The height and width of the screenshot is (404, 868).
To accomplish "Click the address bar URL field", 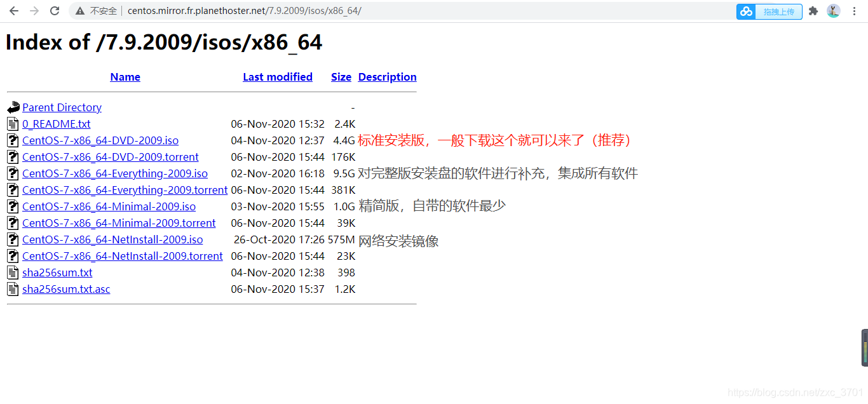I will 400,11.
